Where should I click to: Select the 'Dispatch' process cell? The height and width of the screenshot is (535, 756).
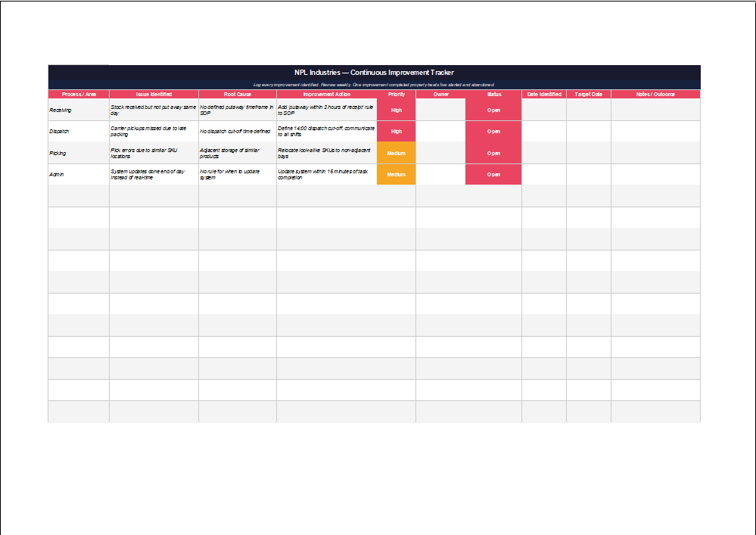pyautogui.click(x=79, y=132)
